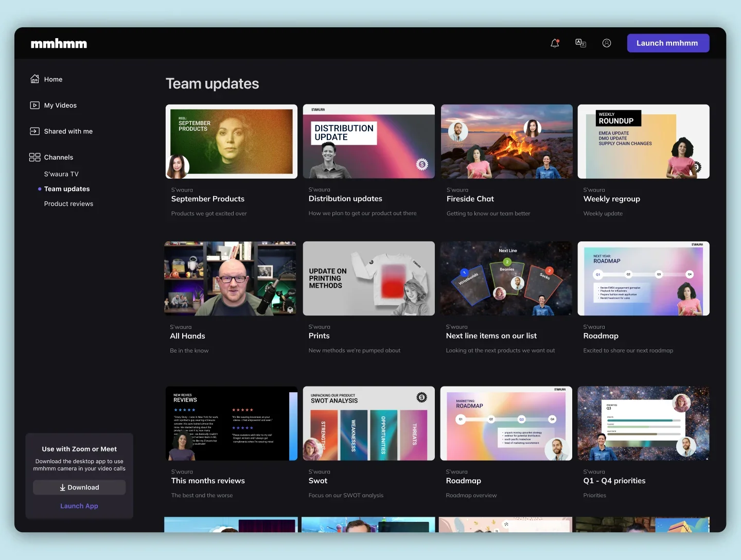
Task: Open the Q3 priorities galaxy thumbnail
Action: [x=644, y=424]
